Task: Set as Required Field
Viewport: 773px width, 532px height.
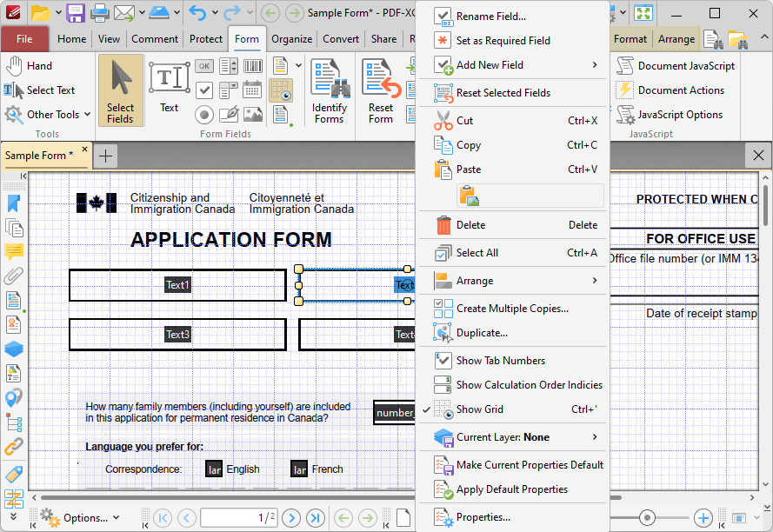Action: coord(512,41)
